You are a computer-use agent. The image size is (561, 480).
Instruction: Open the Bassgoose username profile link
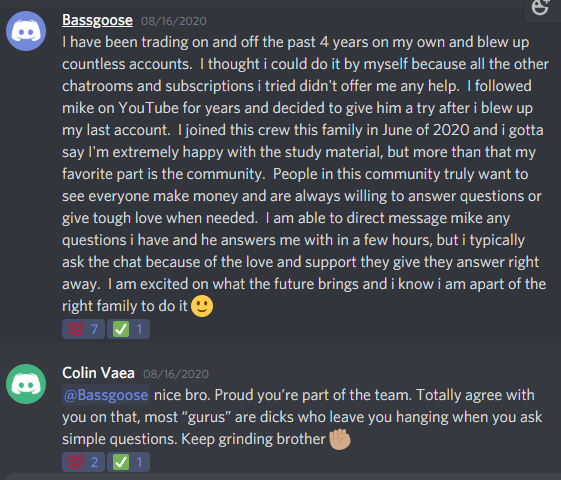97,20
